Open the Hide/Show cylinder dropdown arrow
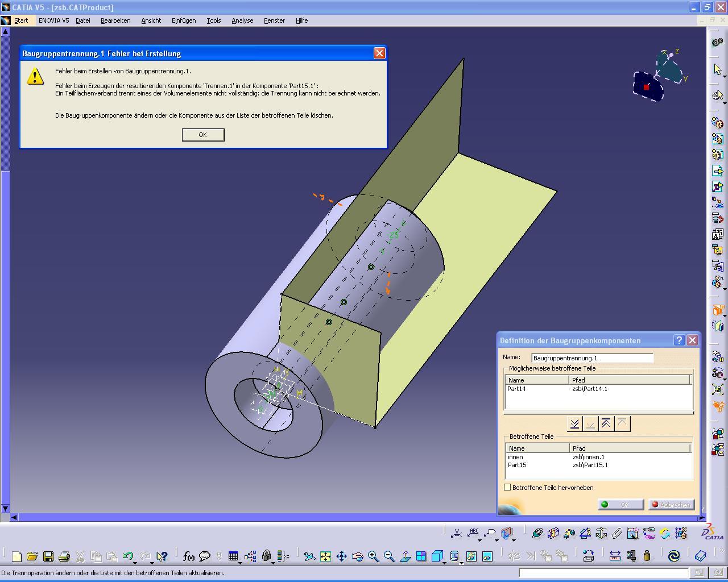Viewport: 728px width, 582px height. click(x=461, y=562)
